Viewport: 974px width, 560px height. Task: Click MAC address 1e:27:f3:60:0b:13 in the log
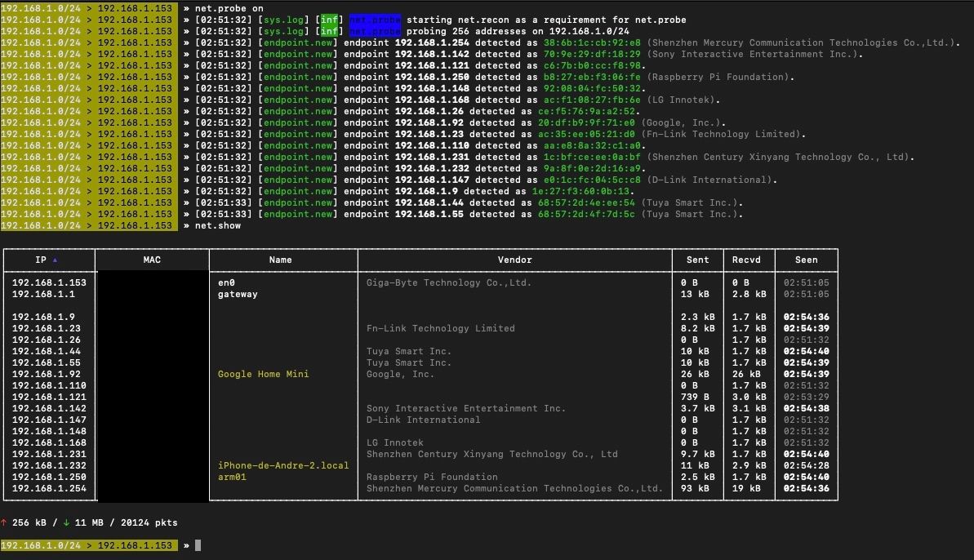[580, 191]
